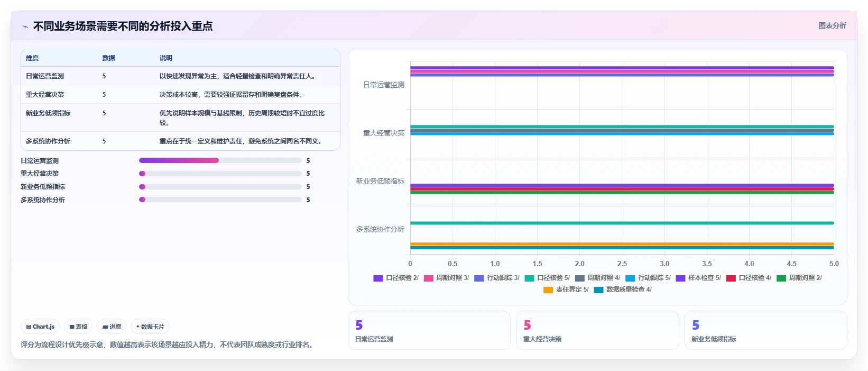
Task: Toggle legend item 周期对照 3/ with pink swatch
Action: pyautogui.click(x=446, y=278)
